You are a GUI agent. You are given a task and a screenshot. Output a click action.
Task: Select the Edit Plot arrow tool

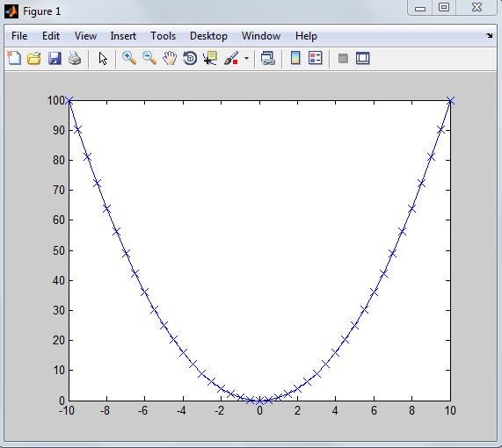(103, 59)
